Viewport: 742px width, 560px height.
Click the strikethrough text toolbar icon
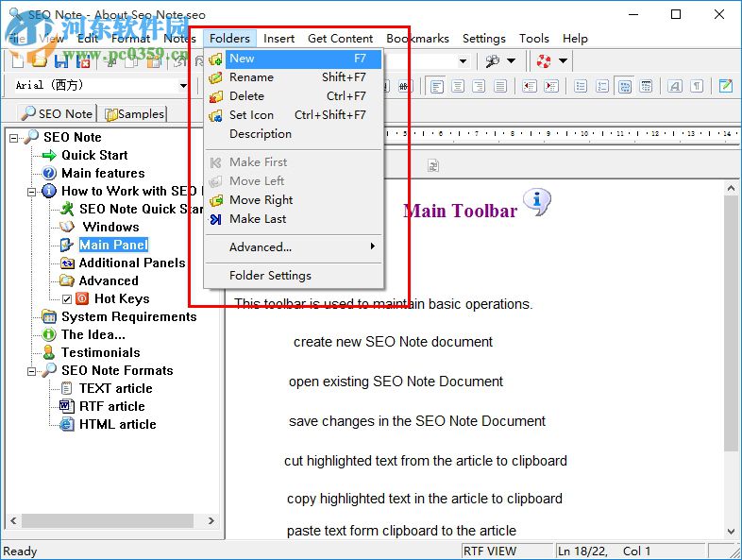(x=403, y=86)
